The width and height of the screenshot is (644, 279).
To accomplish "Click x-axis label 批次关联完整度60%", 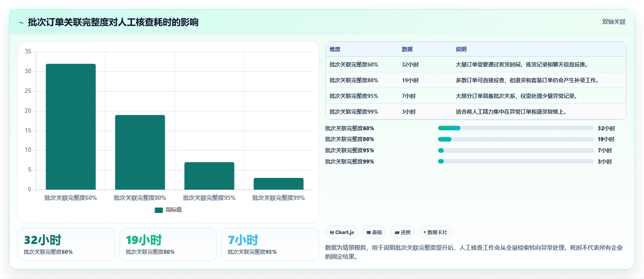I will 70,198.
